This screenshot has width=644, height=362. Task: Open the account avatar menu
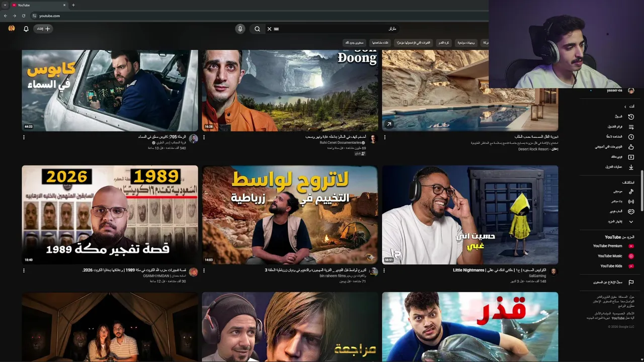[x=12, y=29]
